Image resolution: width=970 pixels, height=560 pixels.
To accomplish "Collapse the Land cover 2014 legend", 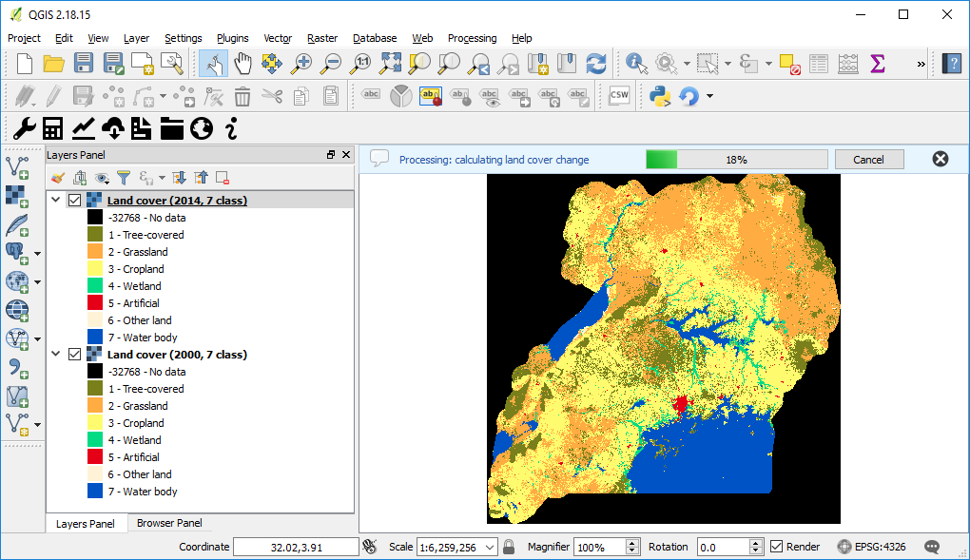I will coord(56,201).
